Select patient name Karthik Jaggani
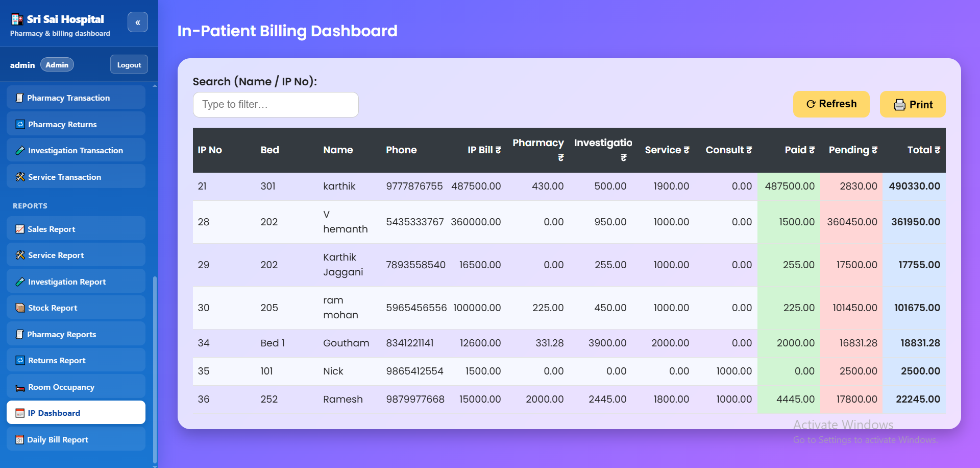Viewport: 980px width, 468px height. (343, 265)
